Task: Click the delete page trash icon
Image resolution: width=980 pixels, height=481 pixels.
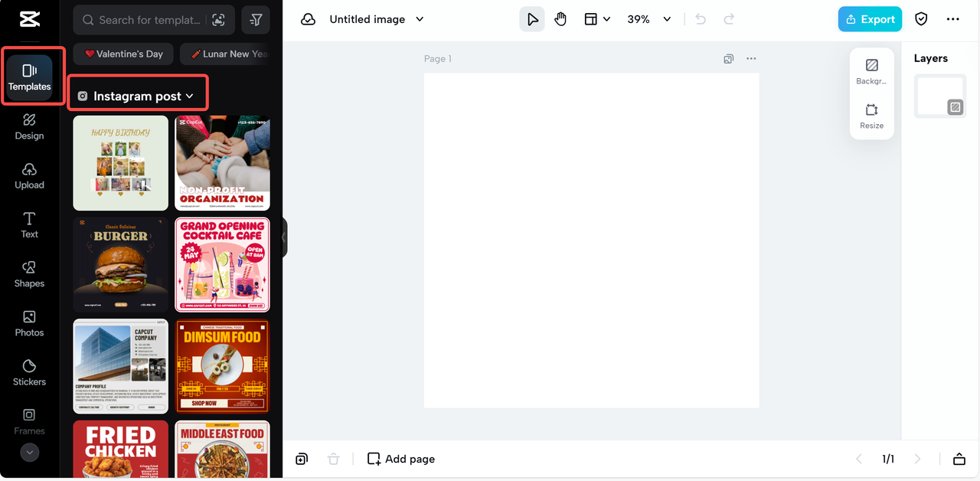Action: pos(333,459)
